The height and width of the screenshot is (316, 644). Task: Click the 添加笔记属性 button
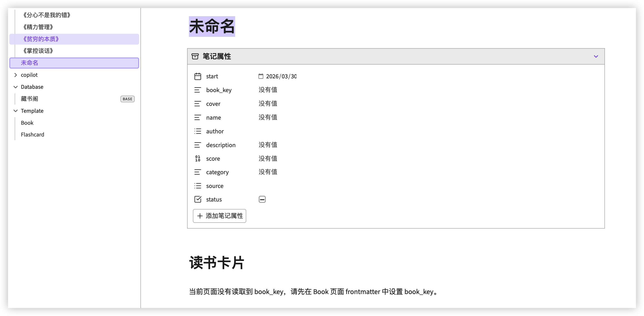click(x=219, y=216)
